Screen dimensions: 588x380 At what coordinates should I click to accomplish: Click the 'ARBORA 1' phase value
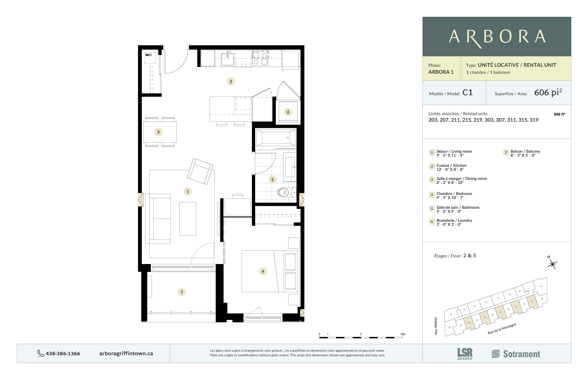[x=441, y=72]
